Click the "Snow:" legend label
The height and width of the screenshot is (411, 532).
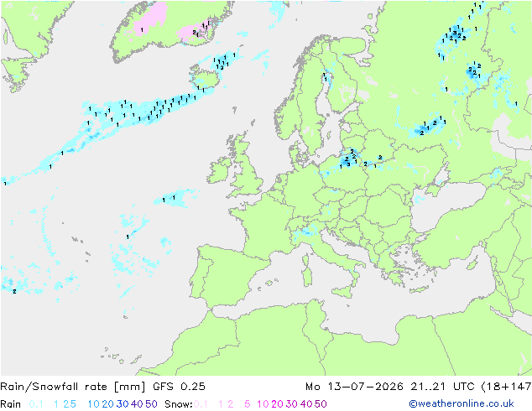[x=179, y=404]
